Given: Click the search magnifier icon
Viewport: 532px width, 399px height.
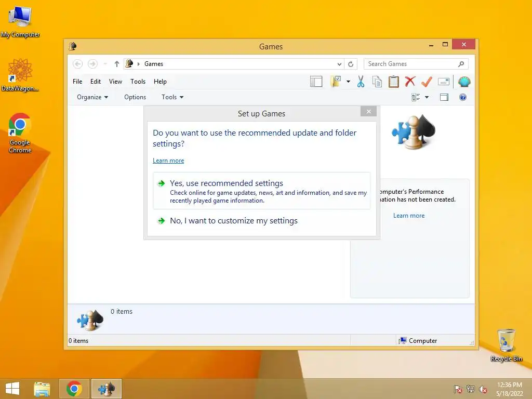Looking at the screenshot, I should pos(461,64).
